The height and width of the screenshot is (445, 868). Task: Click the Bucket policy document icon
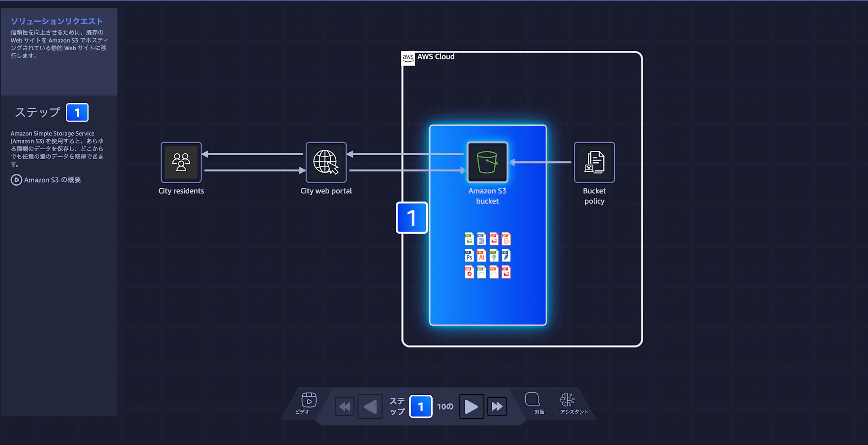click(x=594, y=162)
